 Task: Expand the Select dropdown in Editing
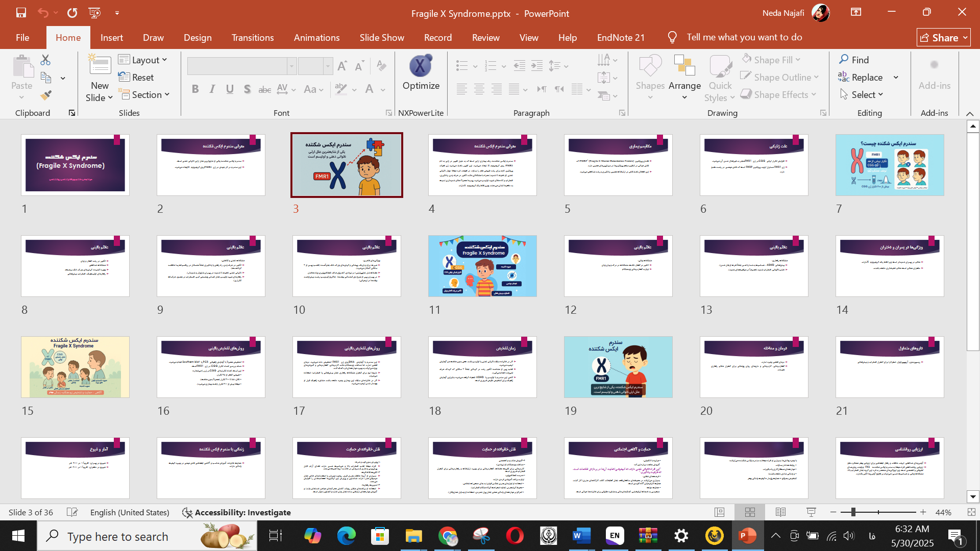pyautogui.click(x=862, y=94)
